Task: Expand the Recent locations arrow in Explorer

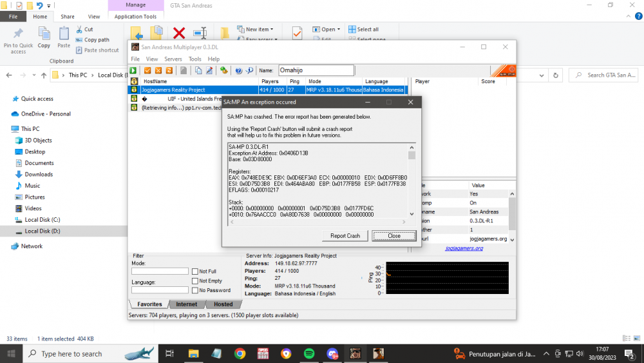Action: [34, 75]
